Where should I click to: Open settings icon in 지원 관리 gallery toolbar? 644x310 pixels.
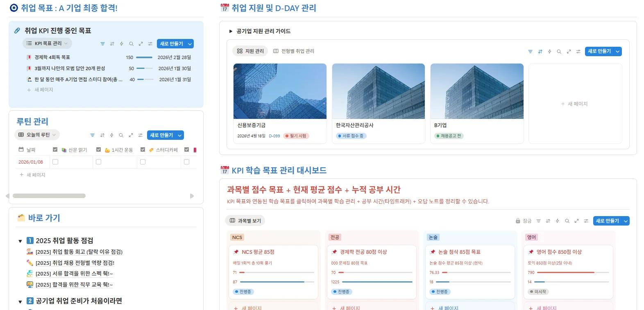tap(578, 52)
